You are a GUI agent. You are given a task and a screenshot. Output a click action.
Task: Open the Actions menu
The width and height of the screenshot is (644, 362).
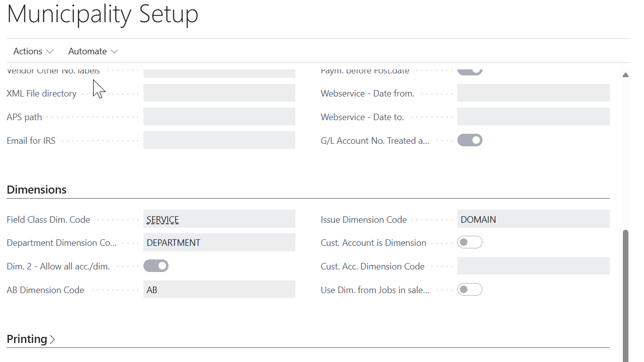(x=33, y=51)
